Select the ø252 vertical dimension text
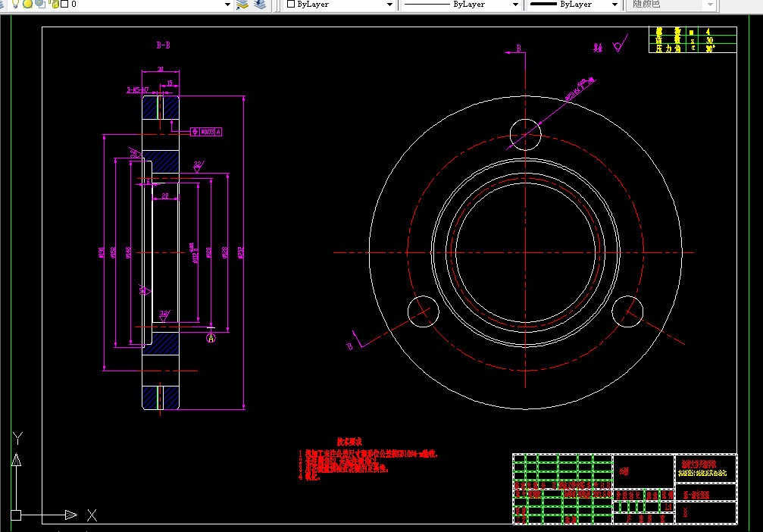The image size is (763, 532). click(241, 252)
